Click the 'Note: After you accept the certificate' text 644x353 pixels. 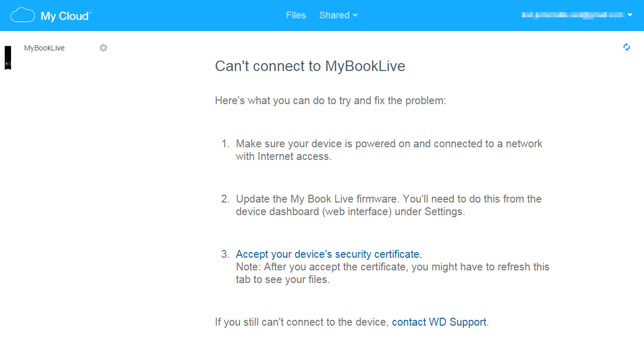point(393,273)
